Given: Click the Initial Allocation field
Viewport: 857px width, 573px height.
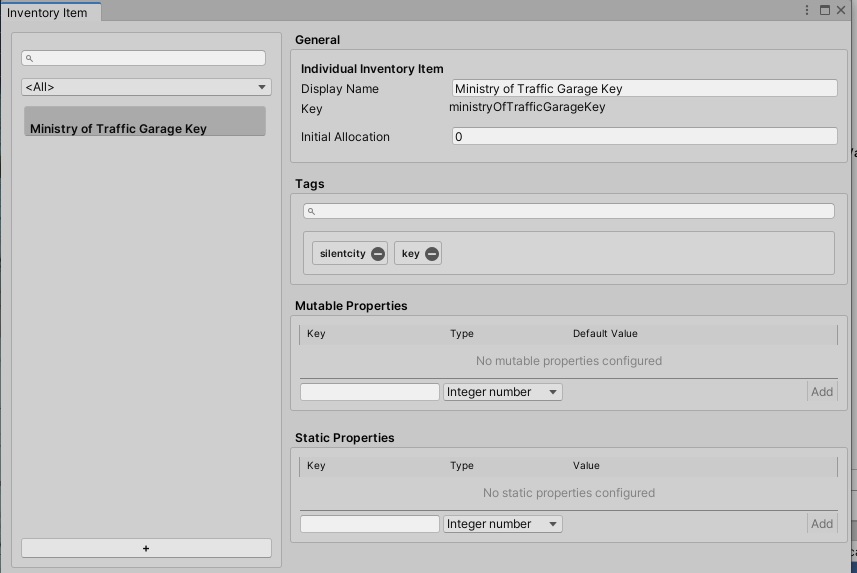Looking at the screenshot, I should tap(644, 137).
